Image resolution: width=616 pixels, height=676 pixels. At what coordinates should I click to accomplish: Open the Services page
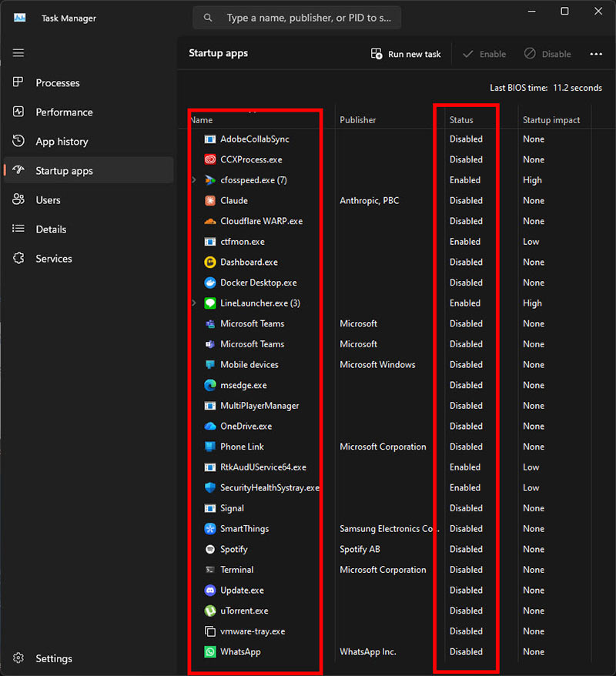tap(89, 259)
